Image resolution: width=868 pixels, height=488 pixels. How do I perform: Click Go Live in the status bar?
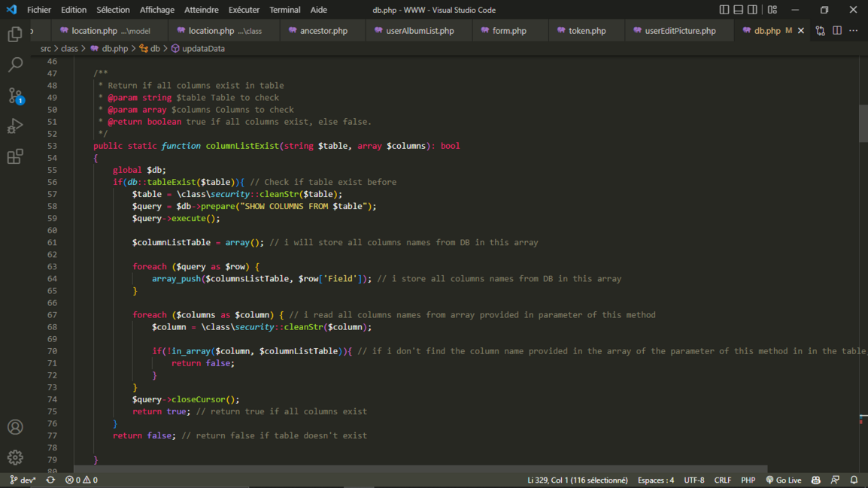(x=783, y=480)
